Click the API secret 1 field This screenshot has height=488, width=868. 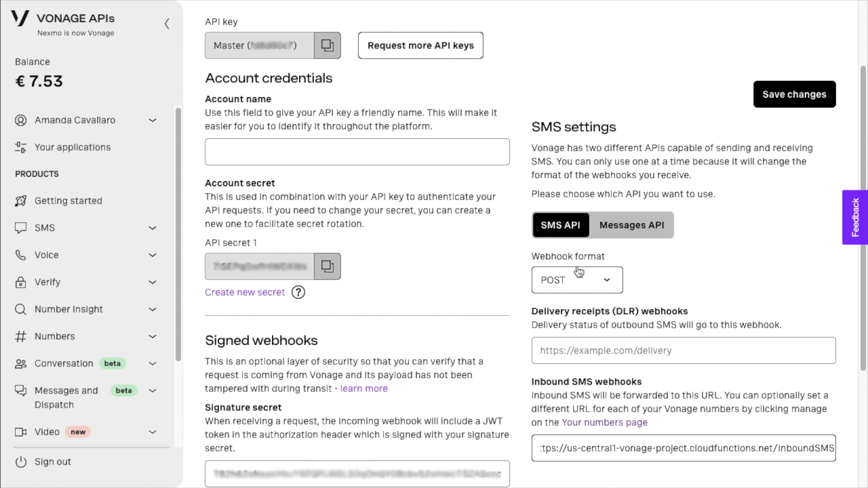coord(259,266)
